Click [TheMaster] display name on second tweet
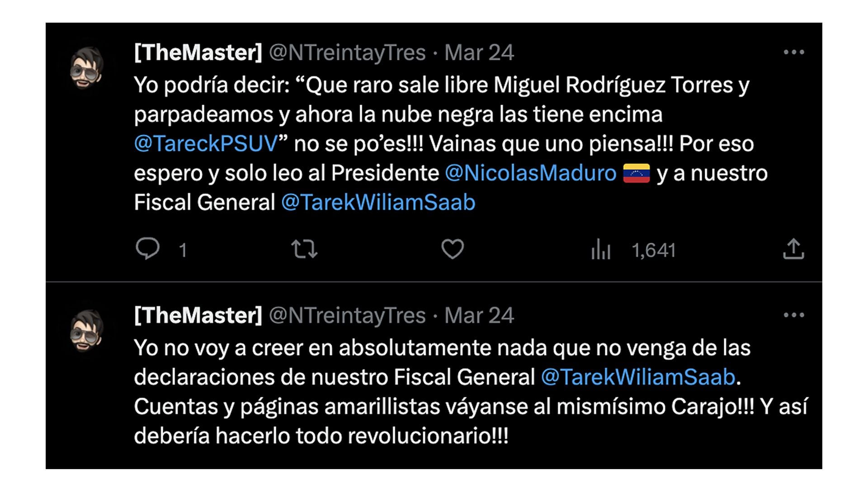The height and width of the screenshot is (499, 868). point(198,315)
